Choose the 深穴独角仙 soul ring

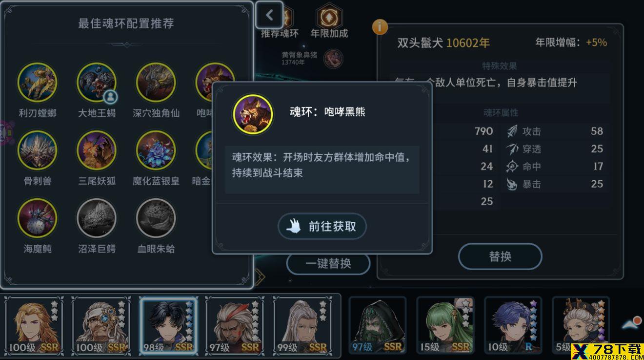(156, 83)
